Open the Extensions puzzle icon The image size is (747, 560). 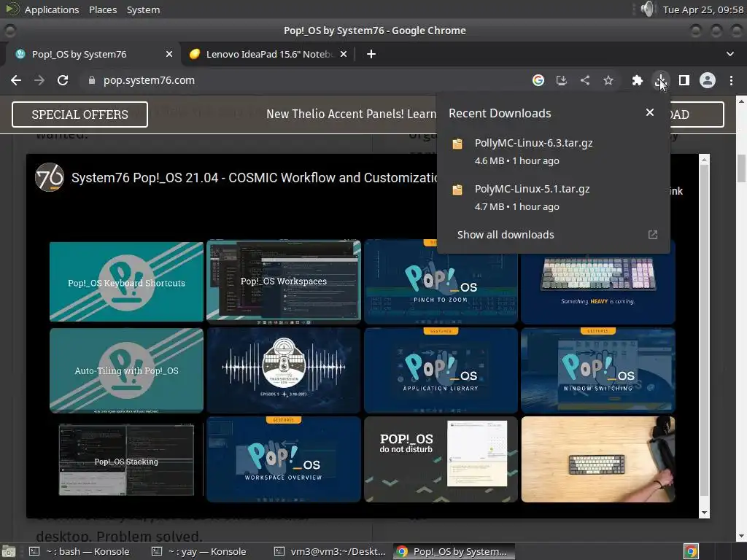click(638, 80)
